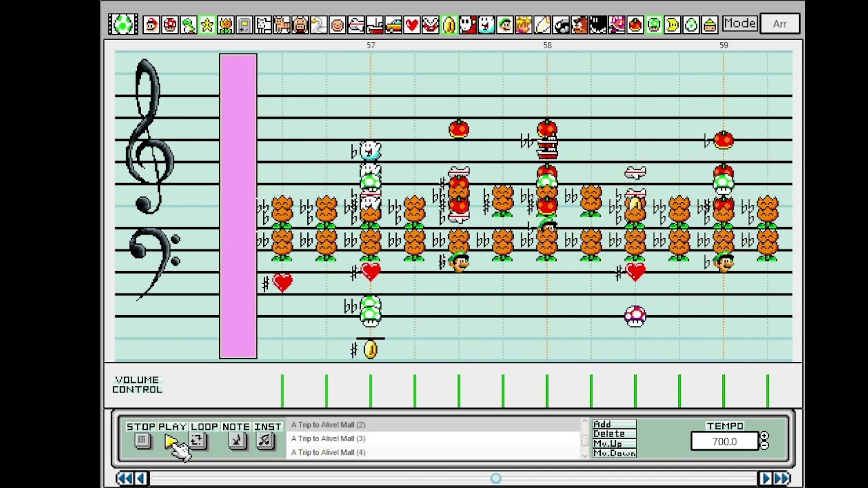The width and height of the screenshot is (868, 488).
Task: Select the red Mushroom instrument
Action: click(170, 25)
